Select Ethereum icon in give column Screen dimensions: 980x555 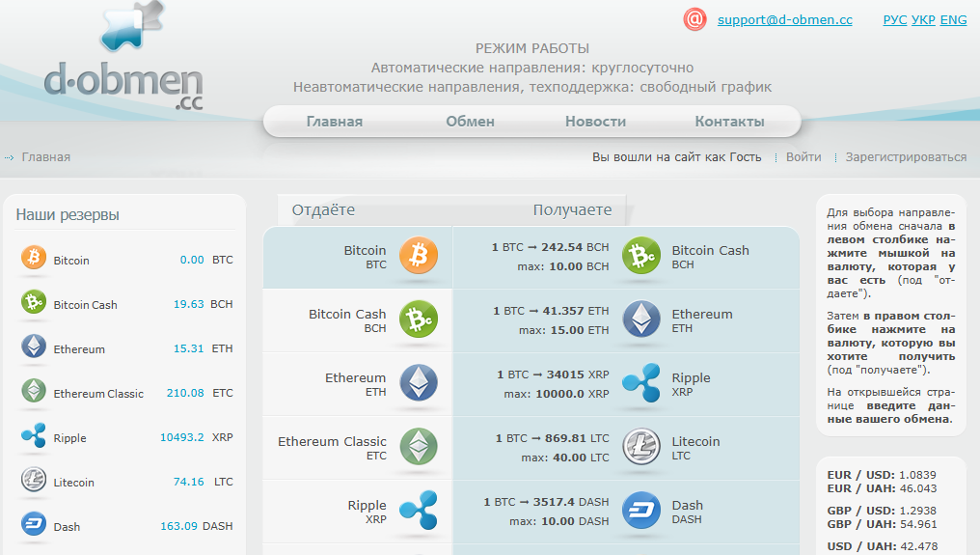click(418, 383)
